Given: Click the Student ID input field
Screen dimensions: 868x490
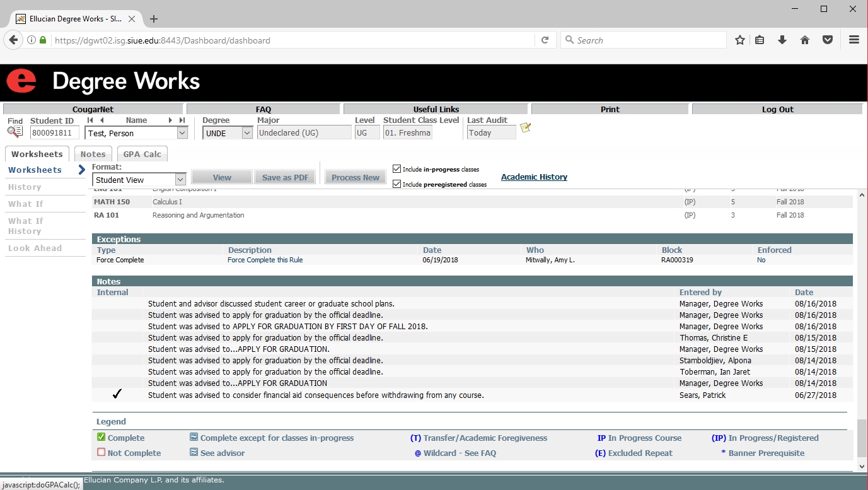Looking at the screenshot, I should click(55, 133).
